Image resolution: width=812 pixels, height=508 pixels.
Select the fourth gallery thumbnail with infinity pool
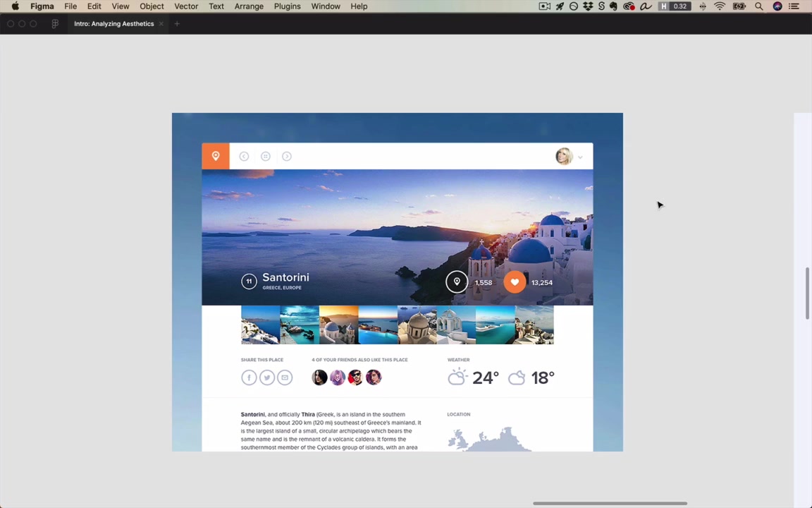point(378,325)
